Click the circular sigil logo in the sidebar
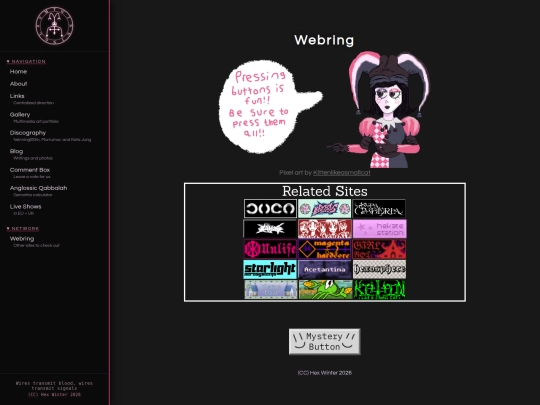The image size is (540, 405). coord(54,26)
